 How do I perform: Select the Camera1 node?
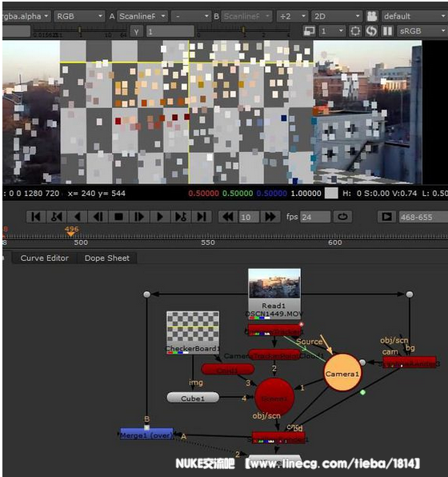(342, 372)
